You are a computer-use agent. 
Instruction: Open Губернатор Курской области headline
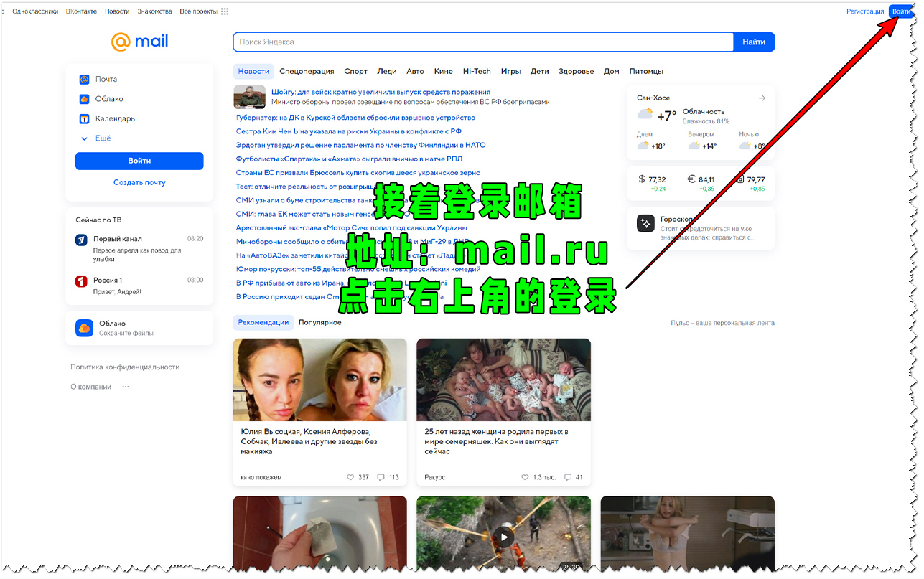pyautogui.click(x=355, y=118)
